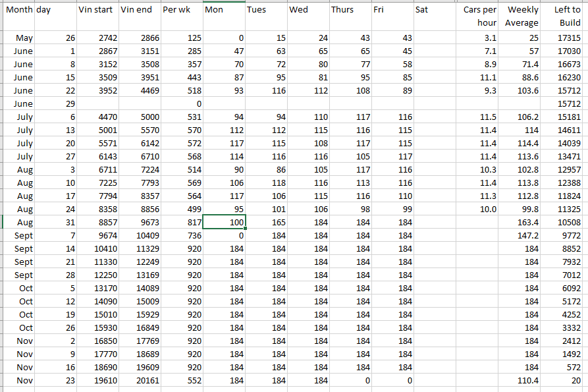Select the Per wk cell showing 817
The image size is (588, 392).
(181, 223)
